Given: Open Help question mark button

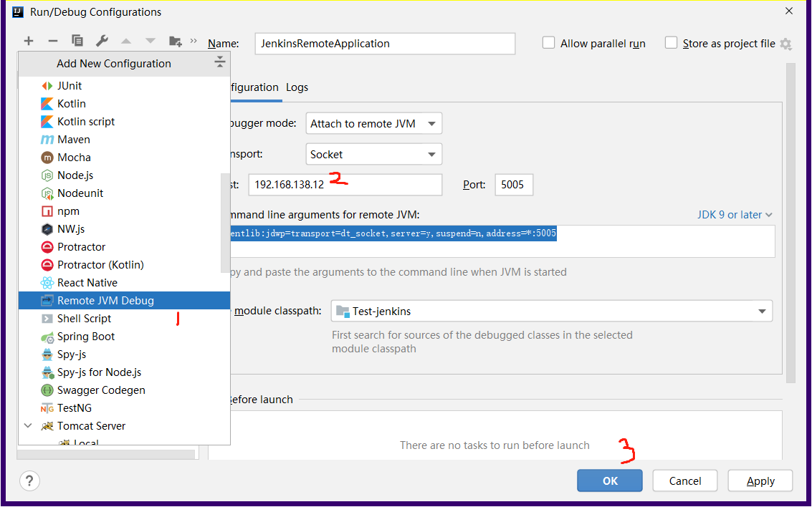Looking at the screenshot, I should coord(29,481).
